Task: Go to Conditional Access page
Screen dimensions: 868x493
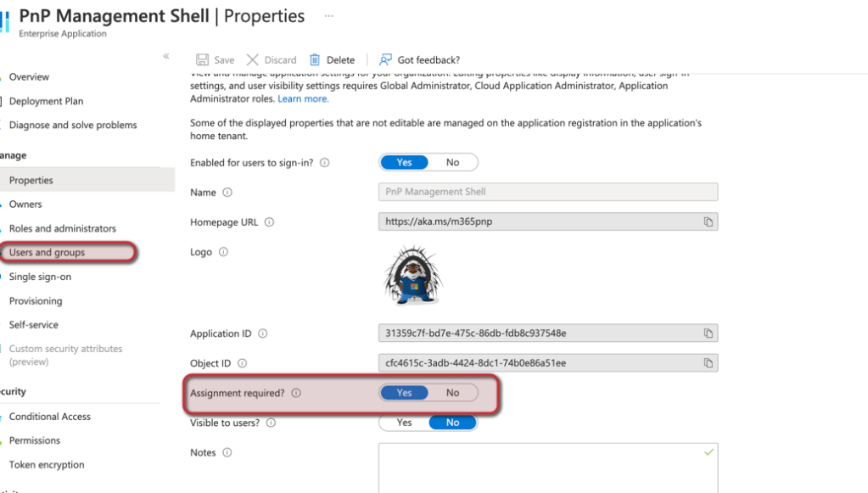Action: (49, 417)
